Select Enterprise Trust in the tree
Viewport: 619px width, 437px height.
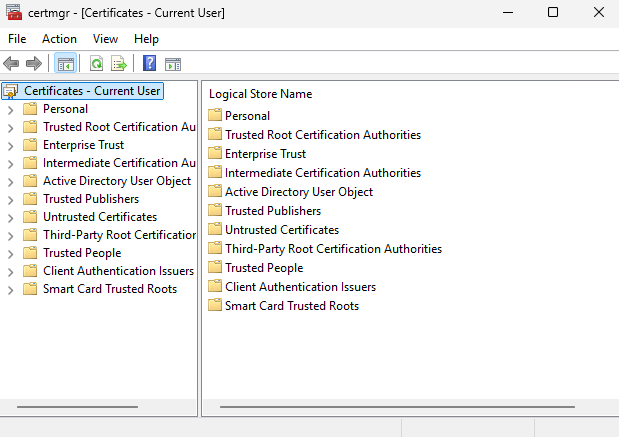point(83,145)
